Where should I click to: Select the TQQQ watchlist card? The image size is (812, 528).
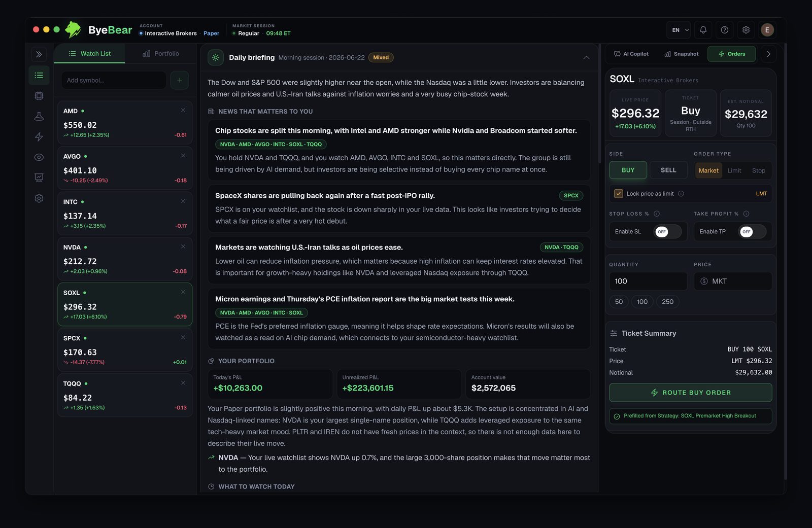(125, 395)
